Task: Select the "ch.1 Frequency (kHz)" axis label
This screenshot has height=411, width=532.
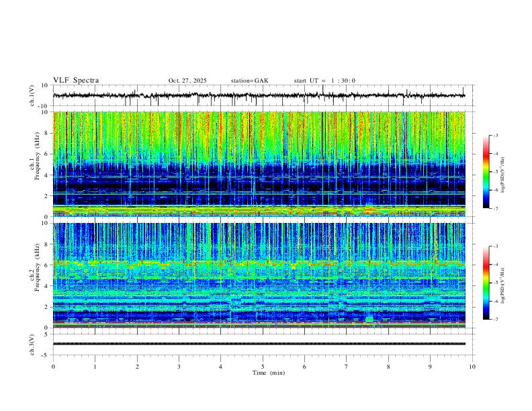Action: (35, 156)
